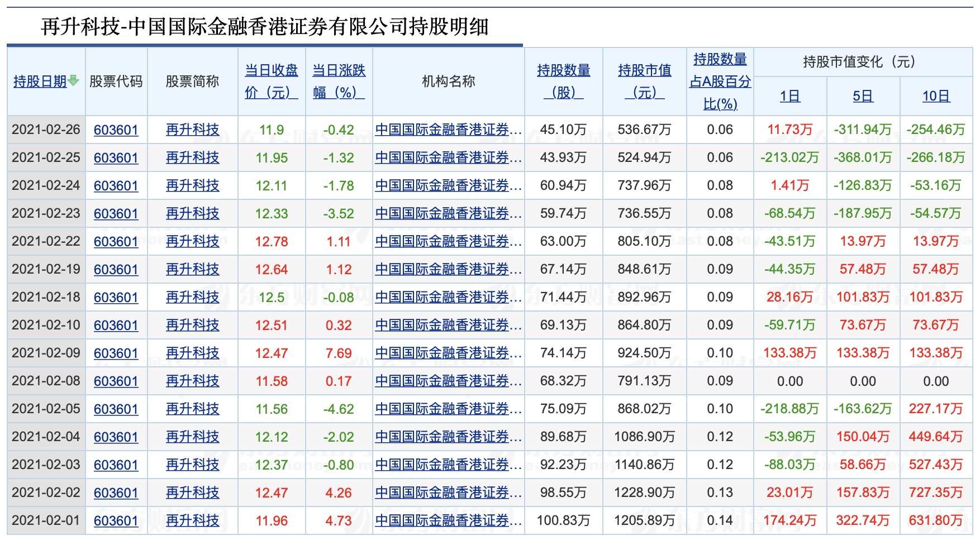Select title 再升科技-中国国际金融香港证券有限公司持股明细
This screenshot has width=980, height=545.
click(265, 27)
